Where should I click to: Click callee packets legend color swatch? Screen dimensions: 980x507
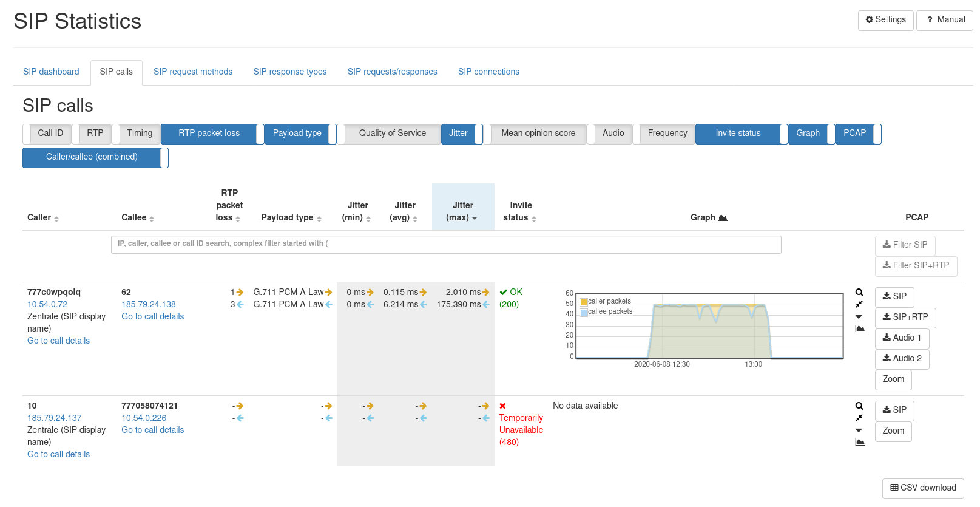point(584,312)
